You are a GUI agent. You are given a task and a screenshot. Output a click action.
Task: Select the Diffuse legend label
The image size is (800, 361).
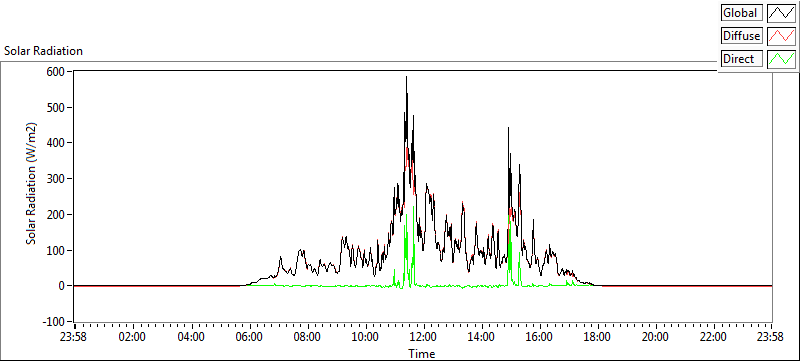pos(742,36)
